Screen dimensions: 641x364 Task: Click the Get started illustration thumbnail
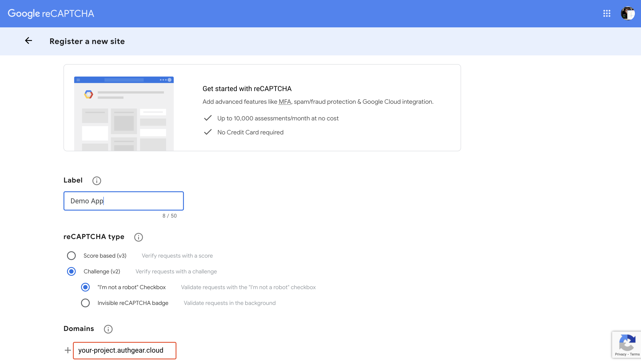click(x=124, y=114)
